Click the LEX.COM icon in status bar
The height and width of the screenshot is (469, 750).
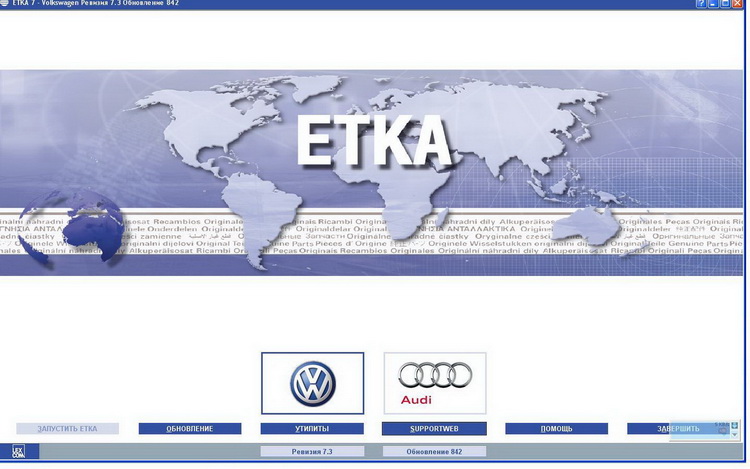(x=18, y=452)
